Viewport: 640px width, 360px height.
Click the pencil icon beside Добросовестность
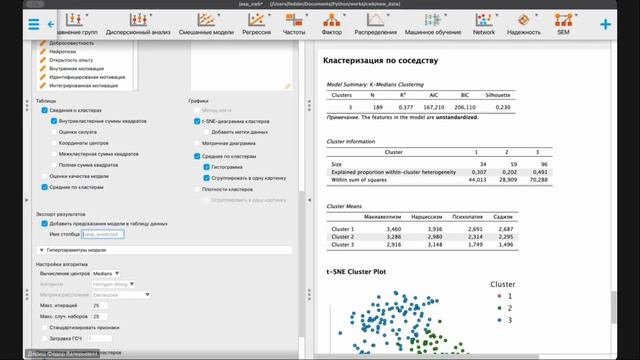click(43, 43)
